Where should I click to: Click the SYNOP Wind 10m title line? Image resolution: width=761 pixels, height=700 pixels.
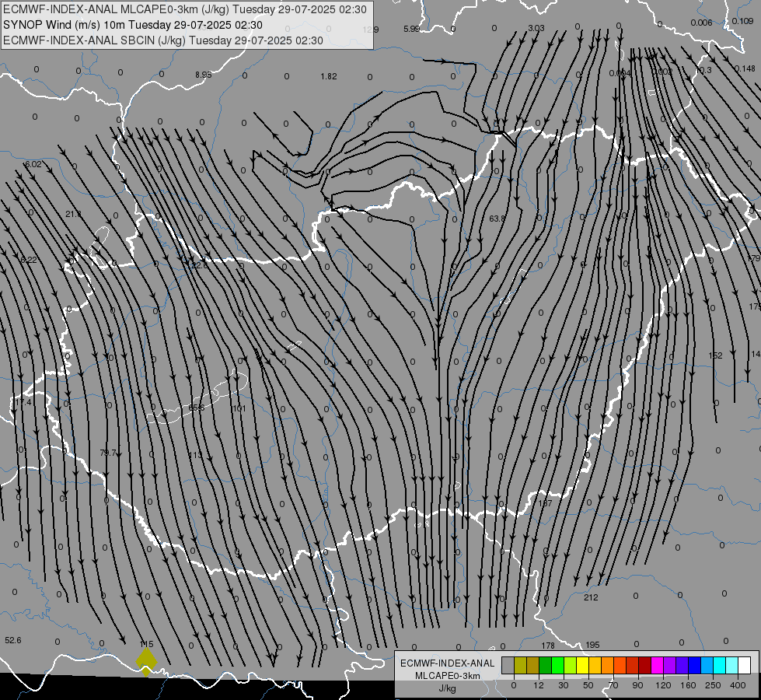[x=133, y=25]
